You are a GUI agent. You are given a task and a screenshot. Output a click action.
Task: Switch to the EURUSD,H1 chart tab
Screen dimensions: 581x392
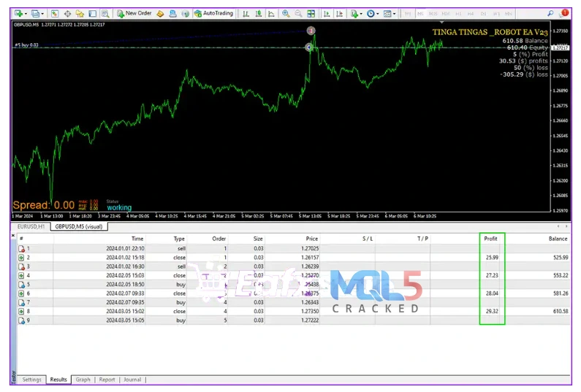pos(31,226)
